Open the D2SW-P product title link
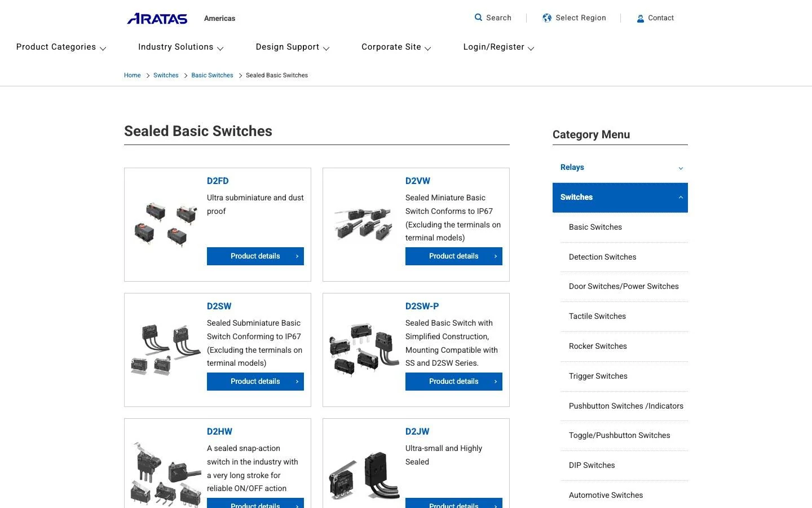The width and height of the screenshot is (812, 508). [422, 306]
